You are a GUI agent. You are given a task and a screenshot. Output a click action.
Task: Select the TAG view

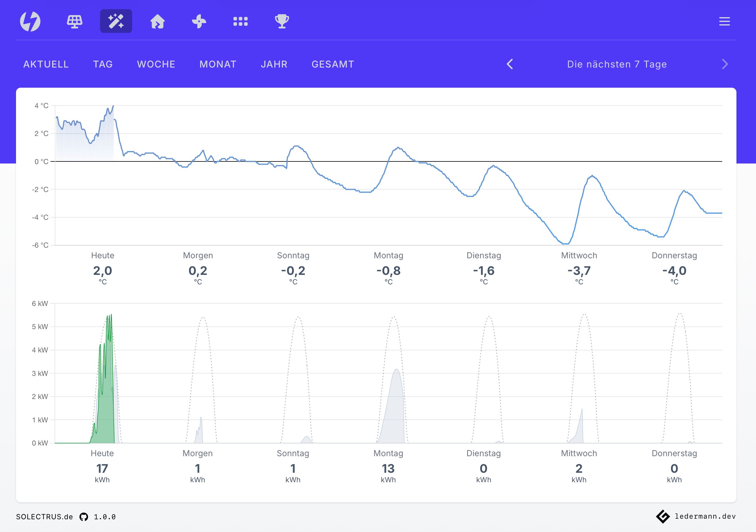click(103, 64)
